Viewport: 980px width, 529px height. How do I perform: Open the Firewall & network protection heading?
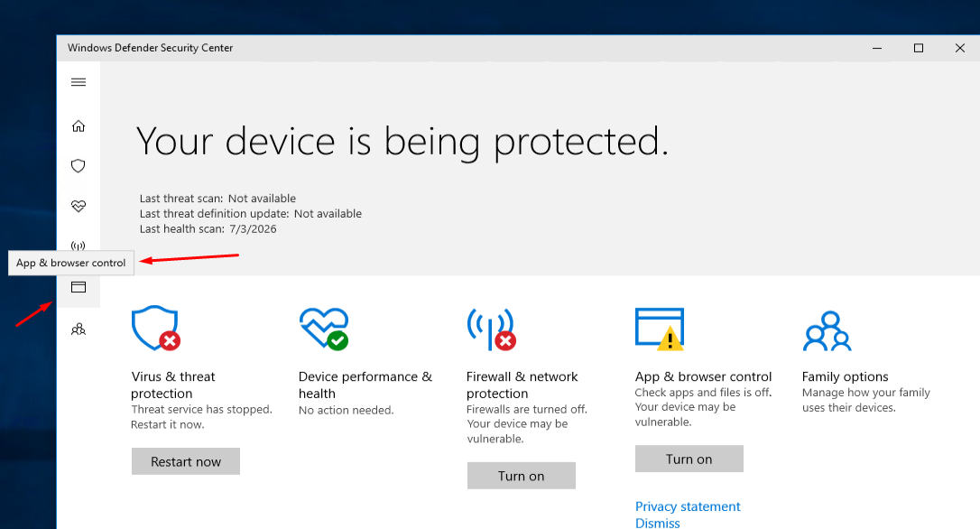[x=522, y=385]
